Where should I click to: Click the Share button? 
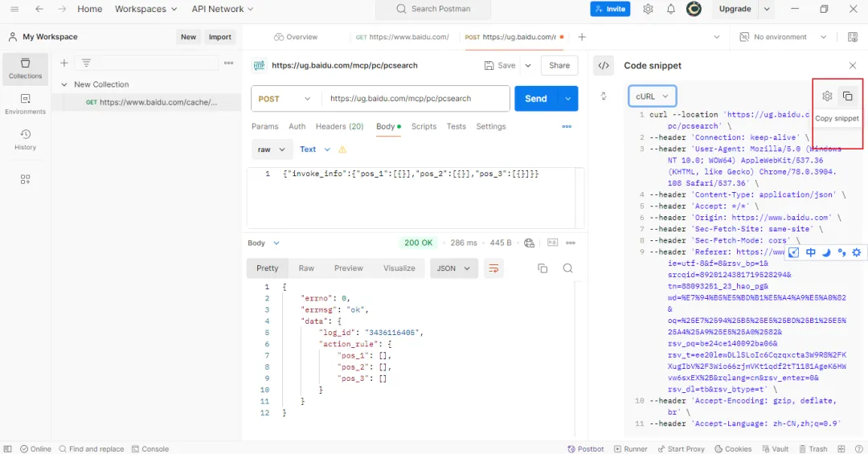pos(559,65)
